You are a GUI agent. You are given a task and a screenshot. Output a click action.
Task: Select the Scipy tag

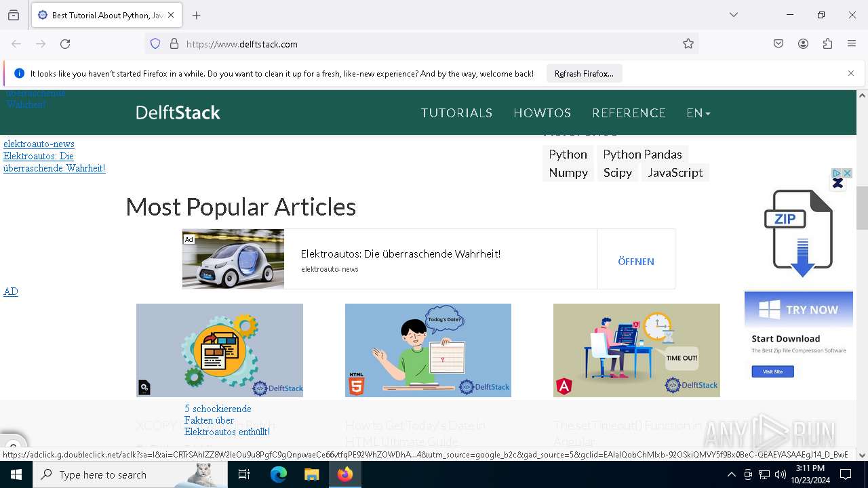tap(618, 173)
